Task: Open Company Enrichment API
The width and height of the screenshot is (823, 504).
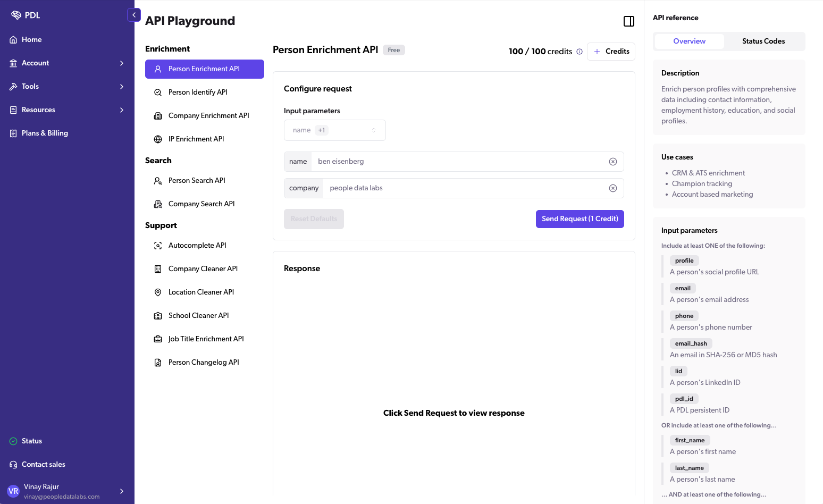Action: click(x=205, y=116)
